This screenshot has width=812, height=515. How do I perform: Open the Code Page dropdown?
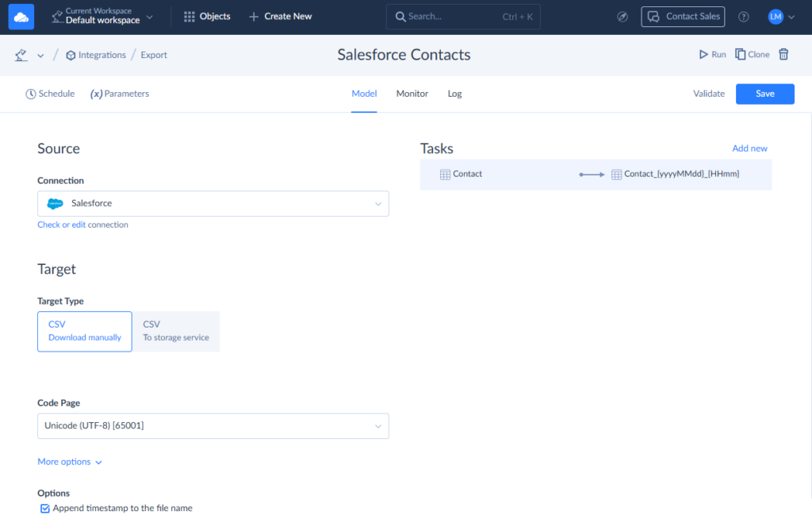(213, 426)
